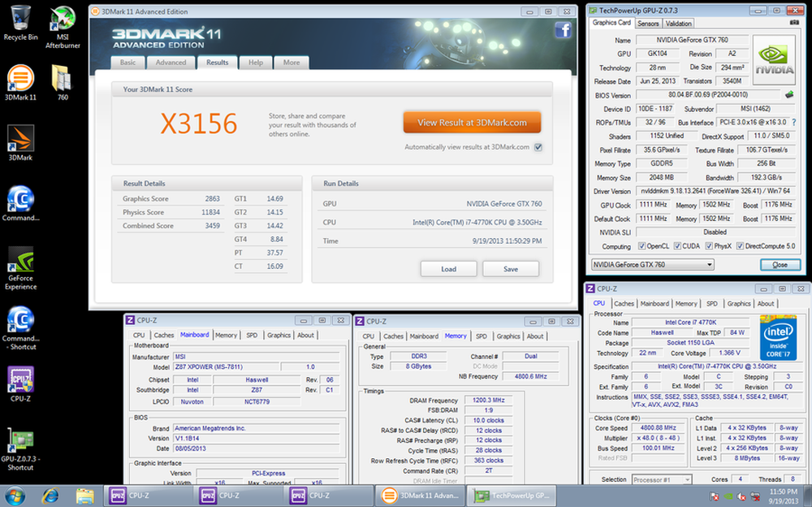Open Mainboard tab in CPU-Z window showing Processor
The height and width of the screenshot is (507, 812).
pos(654,304)
